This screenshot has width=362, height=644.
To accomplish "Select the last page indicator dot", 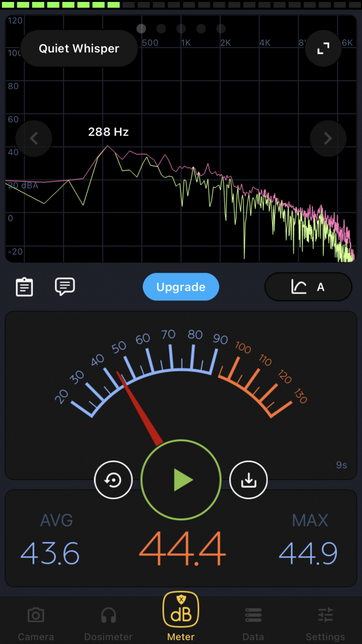I will click(221, 29).
